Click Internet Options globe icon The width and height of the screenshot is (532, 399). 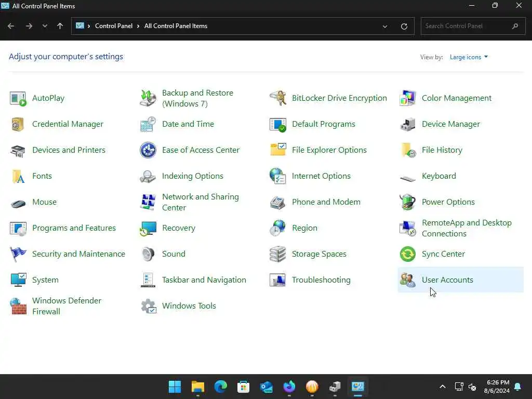[x=278, y=177]
